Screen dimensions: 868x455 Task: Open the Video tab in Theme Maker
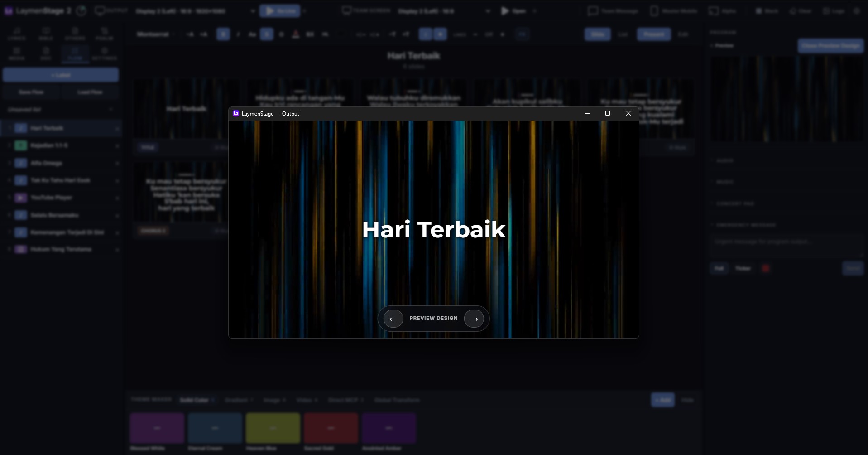coord(307,400)
